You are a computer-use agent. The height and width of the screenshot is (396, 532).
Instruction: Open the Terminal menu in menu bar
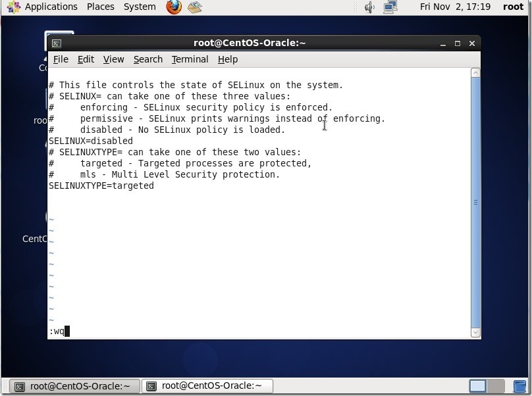click(190, 59)
